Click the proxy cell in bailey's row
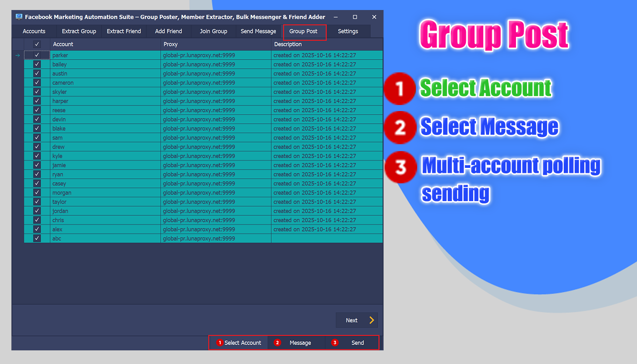 click(x=216, y=64)
